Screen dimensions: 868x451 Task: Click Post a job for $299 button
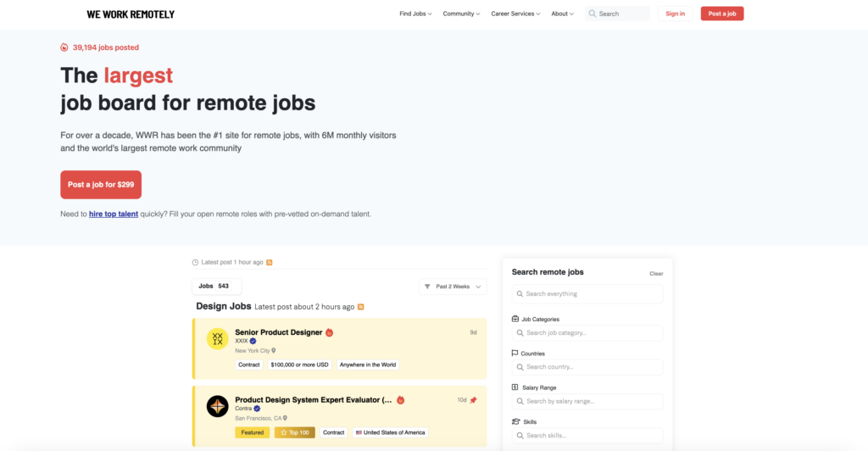tap(101, 185)
